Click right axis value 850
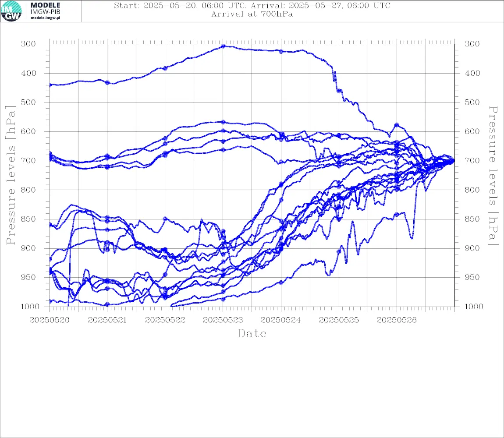 pyautogui.click(x=472, y=219)
